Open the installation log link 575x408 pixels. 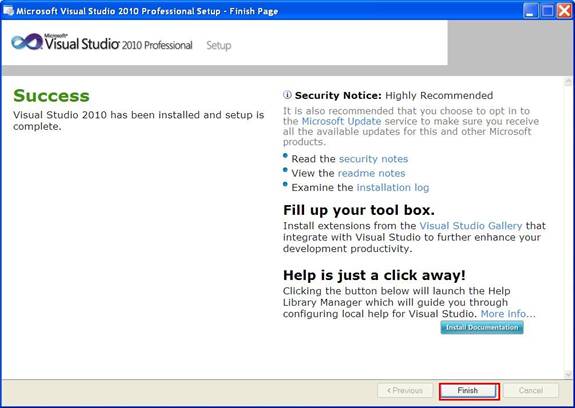(393, 188)
